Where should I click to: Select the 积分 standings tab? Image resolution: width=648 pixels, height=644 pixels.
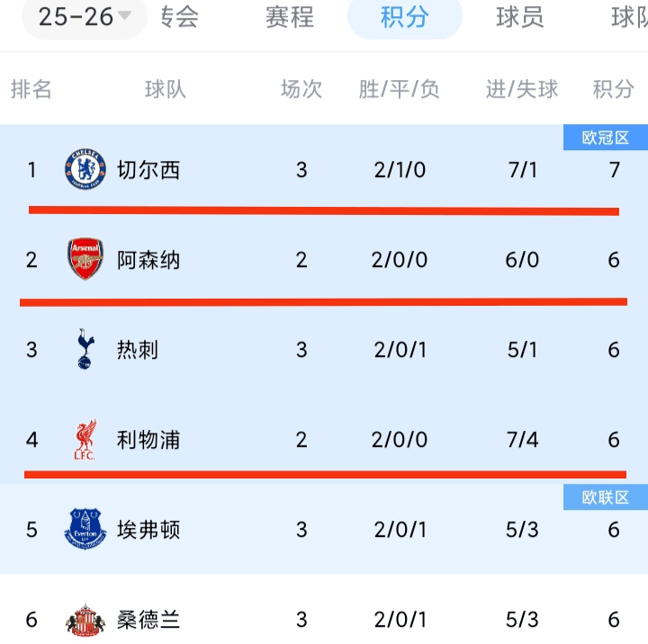(x=405, y=17)
